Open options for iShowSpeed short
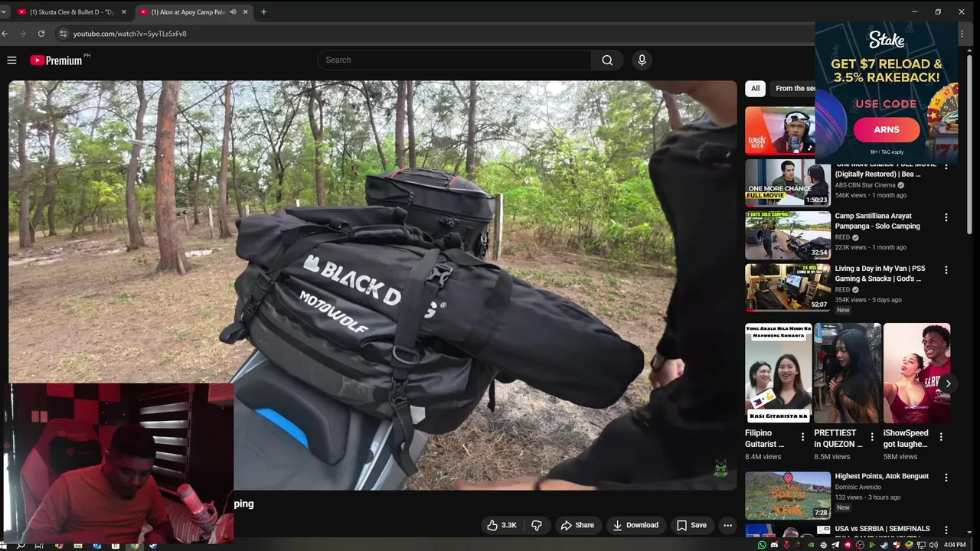The image size is (980, 551). coord(941,437)
